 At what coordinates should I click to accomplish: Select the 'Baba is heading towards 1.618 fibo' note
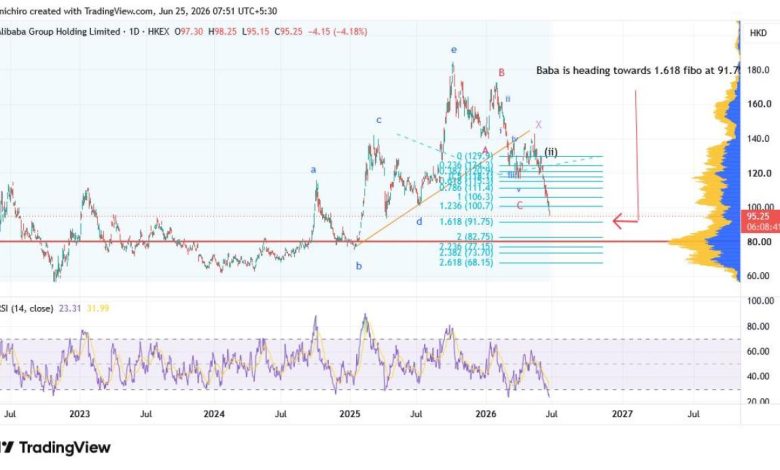[x=638, y=71]
